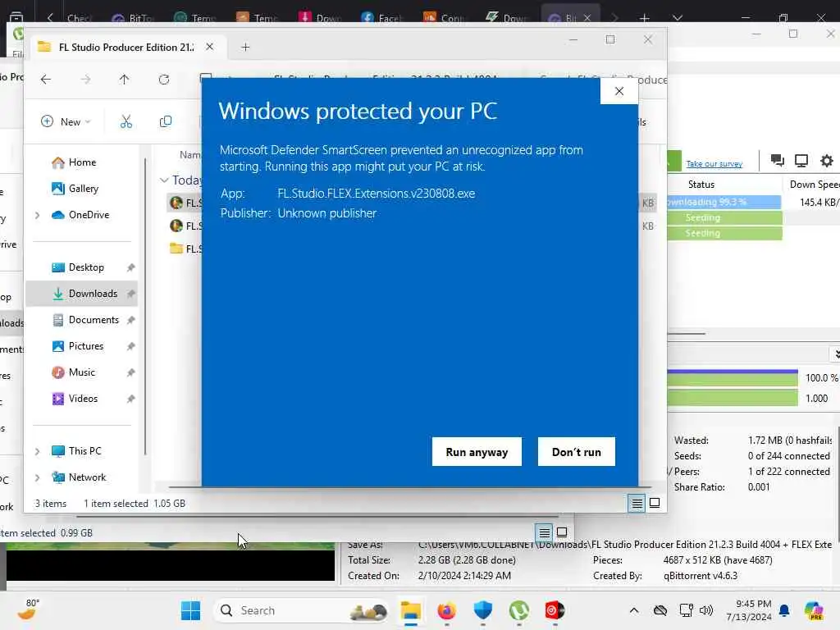
Task: Close the FL Studio Producer Edition tab
Action: click(209, 47)
